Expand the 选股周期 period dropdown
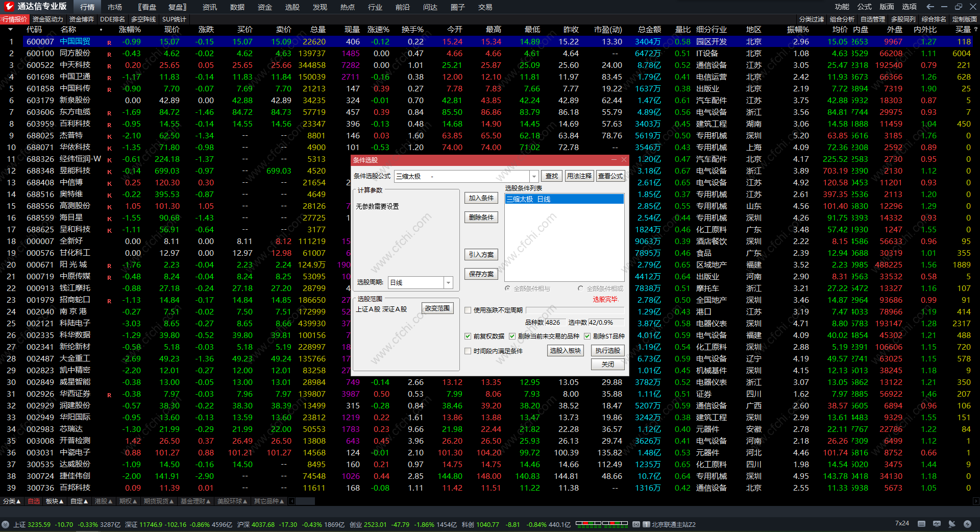This screenshot has width=980, height=532. 448,282
